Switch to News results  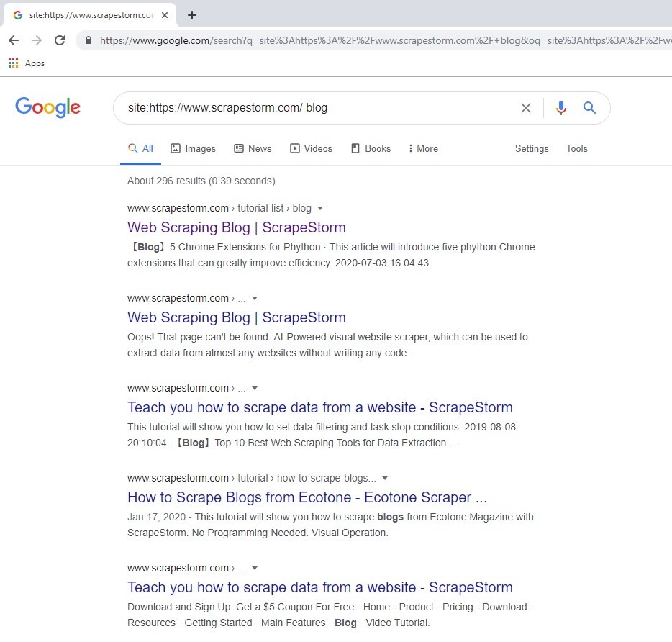coord(253,148)
